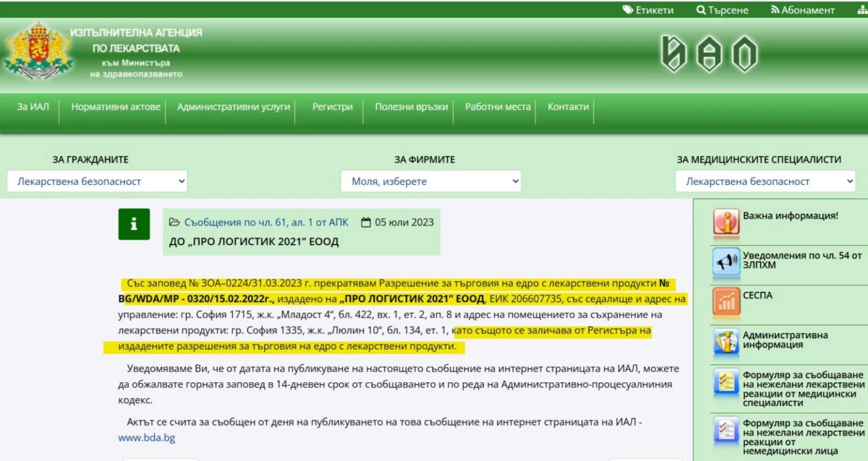Follow the www.bda.bg link

point(147,438)
